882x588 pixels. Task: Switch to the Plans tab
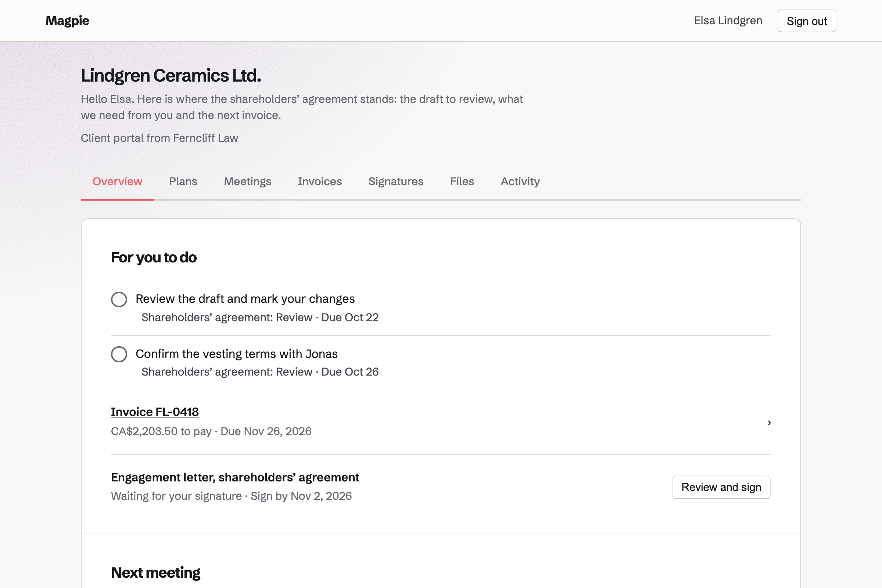pos(183,182)
